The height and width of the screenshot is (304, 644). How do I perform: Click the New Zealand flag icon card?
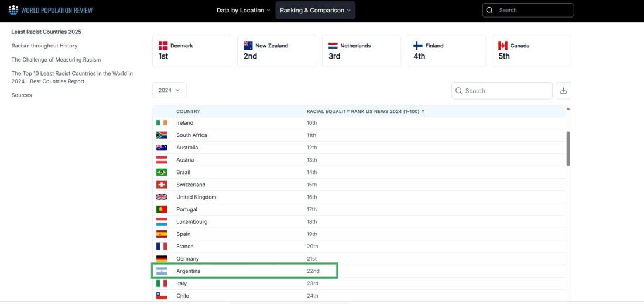coord(248,46)
